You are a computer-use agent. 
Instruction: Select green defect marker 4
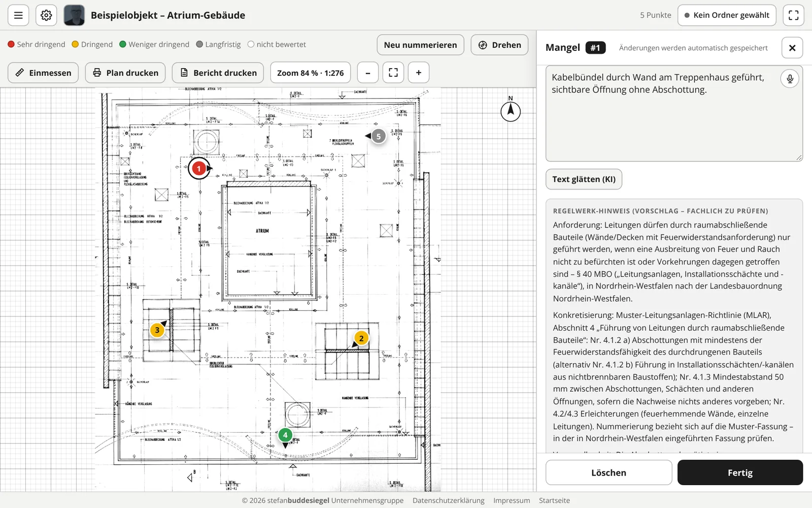285,435
